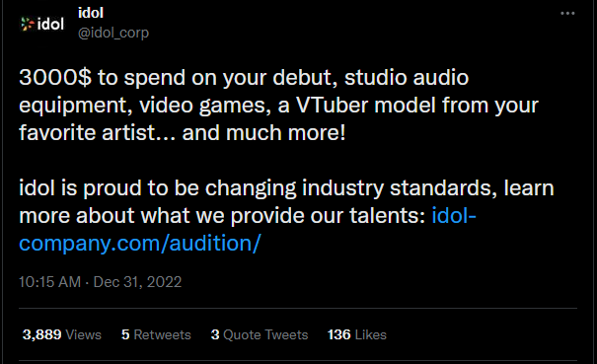The width and height of the screenshot is (597, 364).
Task: Follow the company.com/audition/ link line
Action: [140, 244]
